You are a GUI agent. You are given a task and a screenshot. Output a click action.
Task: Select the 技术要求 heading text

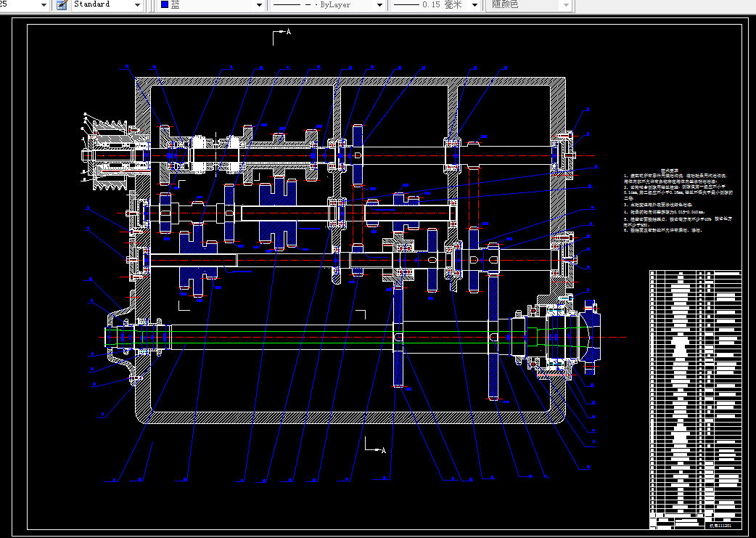point(669,171)
